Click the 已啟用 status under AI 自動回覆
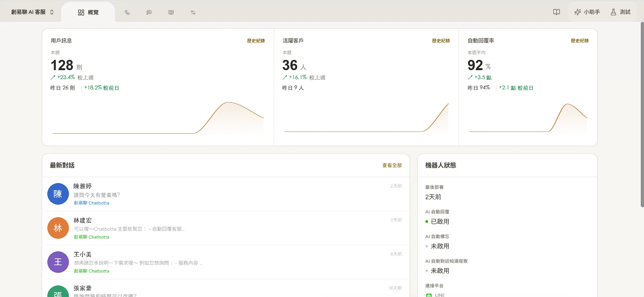 pyautogui.click(x=437, y=222)
